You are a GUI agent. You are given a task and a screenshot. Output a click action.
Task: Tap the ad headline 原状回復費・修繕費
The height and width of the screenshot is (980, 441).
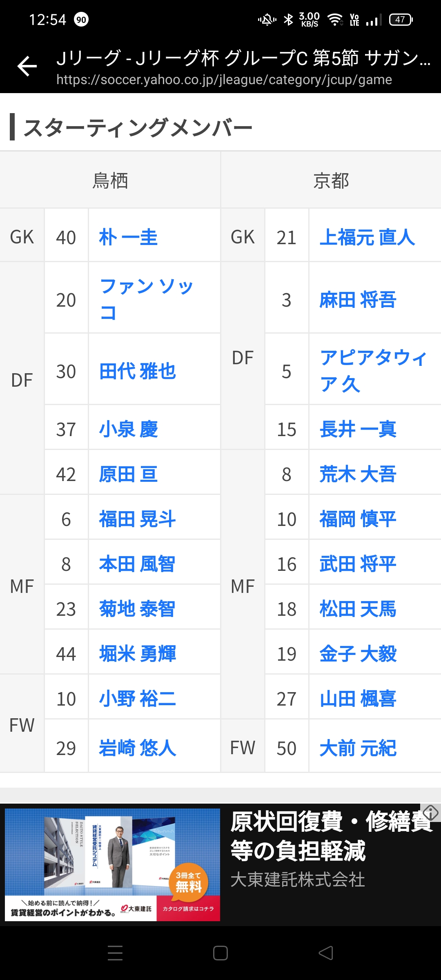click(x=331, y=835)
